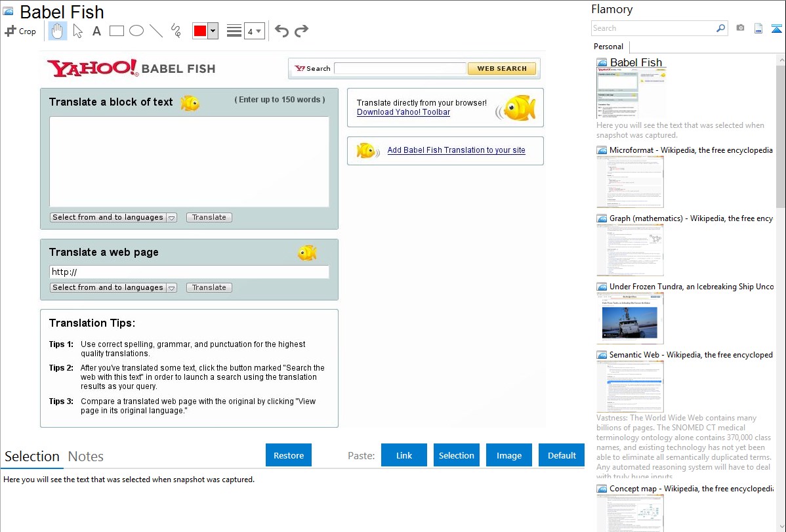Image resolution: width=786 pixels, height=532 pixels.
Task: Click the fish icon in Translate a web page
Action: coord(307,253)
